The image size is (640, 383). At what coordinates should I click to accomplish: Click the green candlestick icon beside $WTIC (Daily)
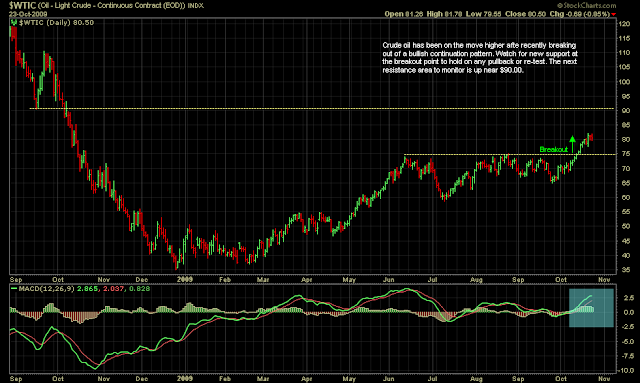(x=13, y=22)
